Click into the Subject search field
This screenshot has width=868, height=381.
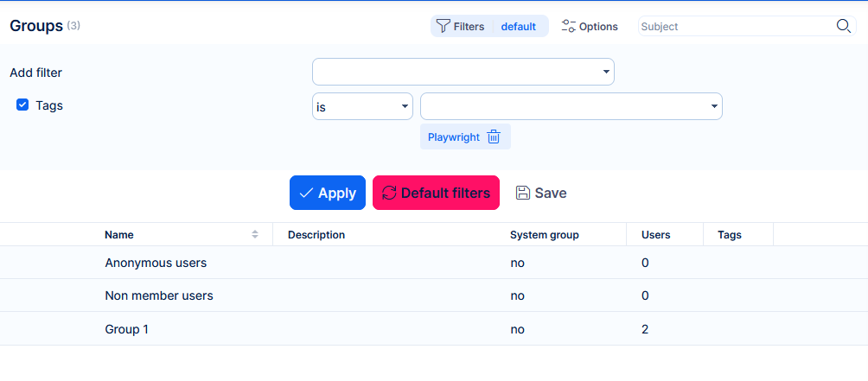pos(735,26)
